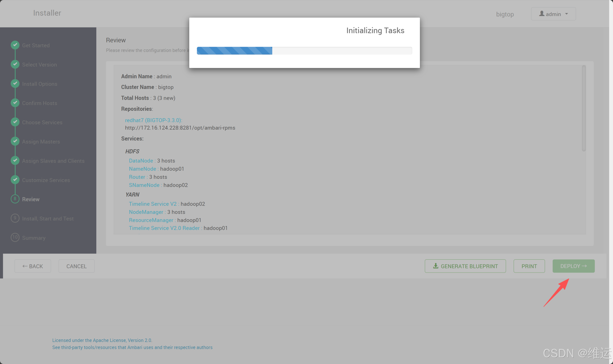
Task: Click the DEPLOY button
Action: coord(573,266)
